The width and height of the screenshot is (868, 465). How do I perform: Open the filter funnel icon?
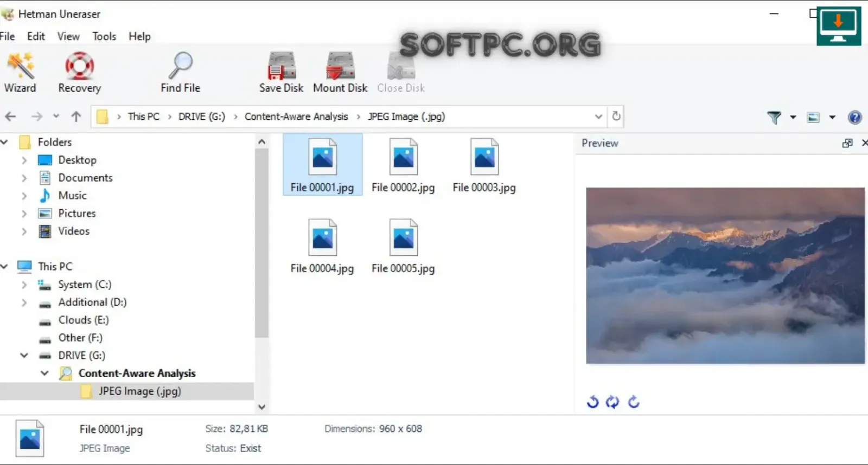(x=774, y=117)
